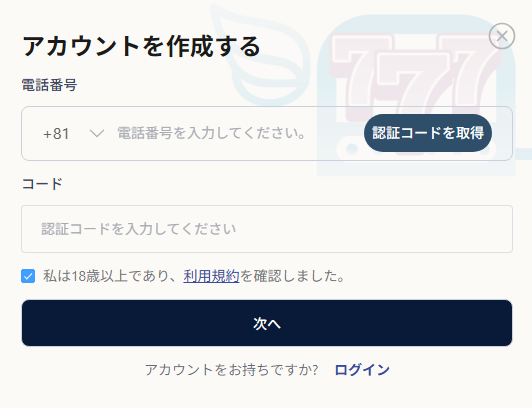Click the アカウントをお持ちですか? text
The width and height of the screenshot is (532, 408).
pos(232,370)
